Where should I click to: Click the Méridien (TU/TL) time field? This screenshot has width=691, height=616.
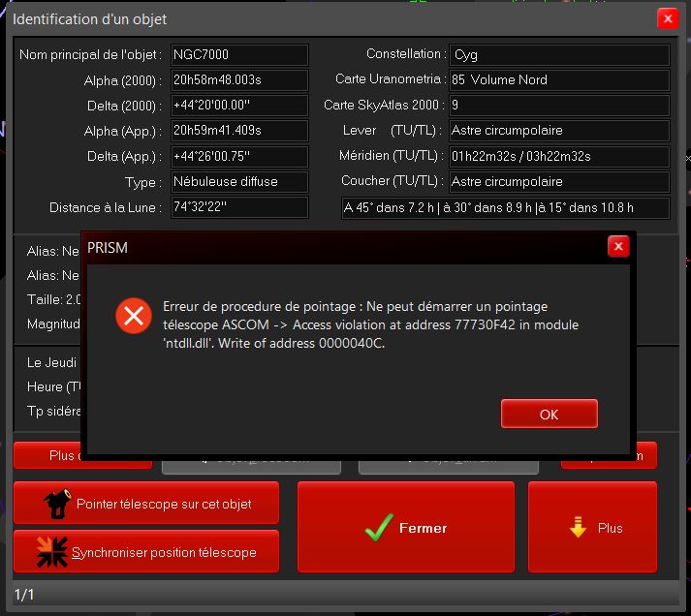pos(558,156)
